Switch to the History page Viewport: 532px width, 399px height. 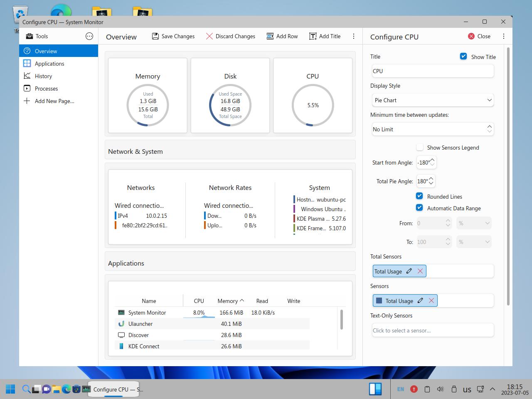(43, 76)
